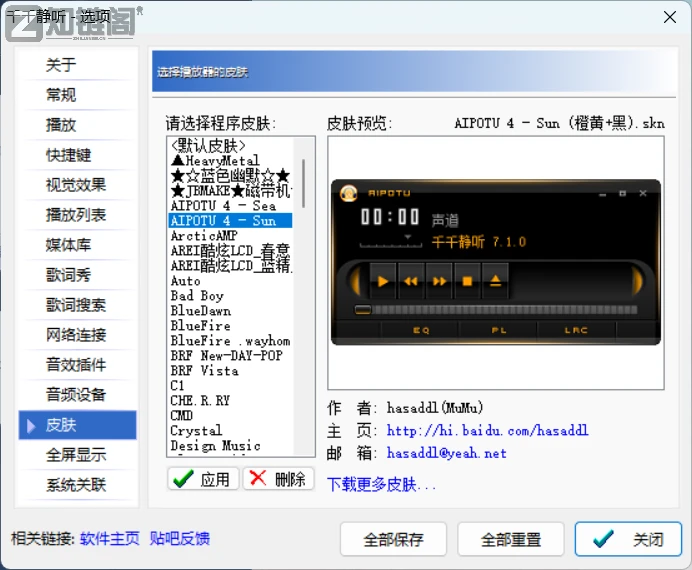Click the 应用 apply button

point(203,479)
